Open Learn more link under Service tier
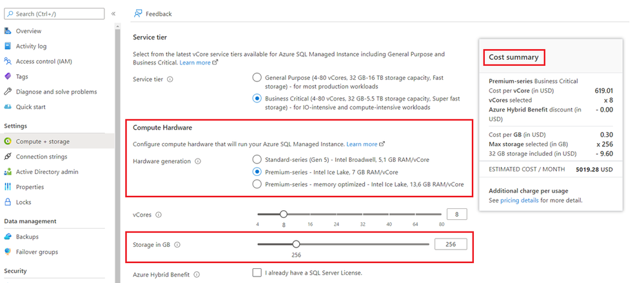 tap(199, 63)
